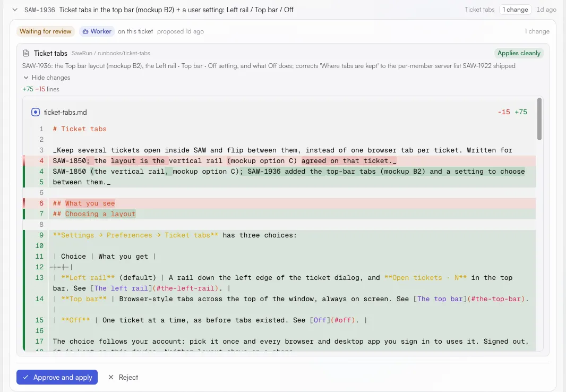
Task: Click the modified-file icon beside ticket-tabs.md
Action: coord(36,112)
